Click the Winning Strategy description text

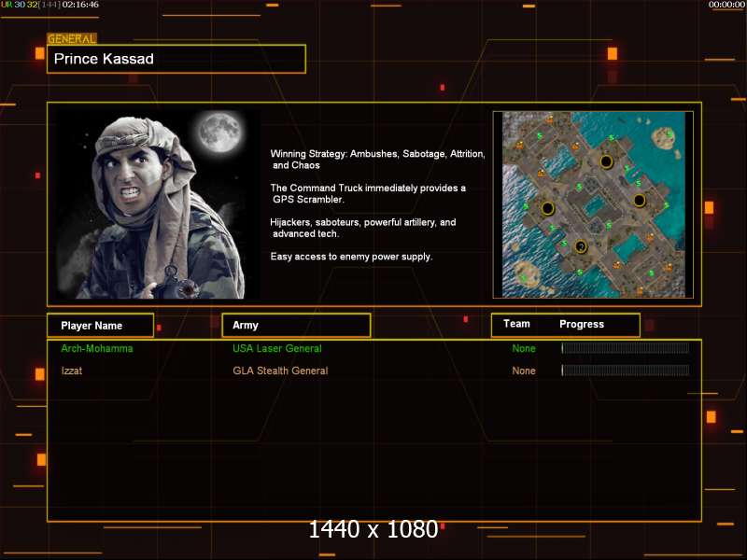(x=378, y=160)
